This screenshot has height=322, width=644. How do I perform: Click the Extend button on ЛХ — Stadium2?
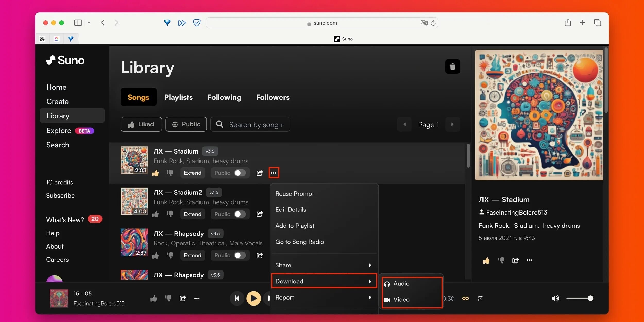(192, 214)
